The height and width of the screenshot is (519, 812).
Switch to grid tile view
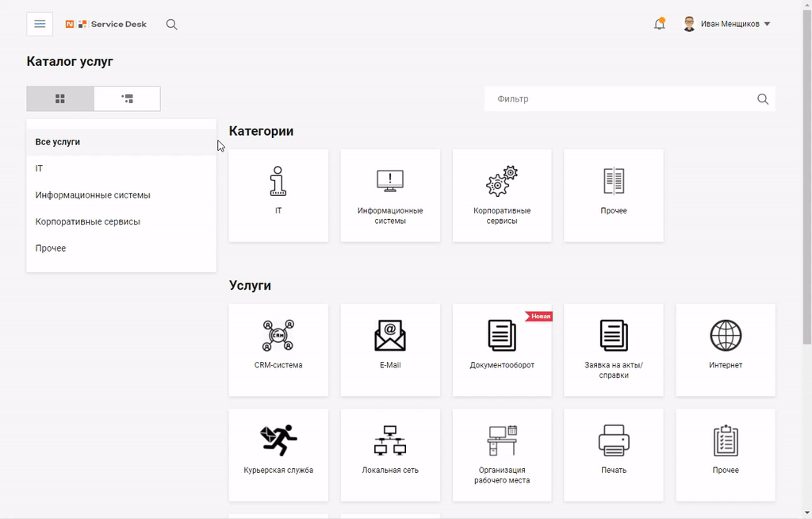pos(60,98)
